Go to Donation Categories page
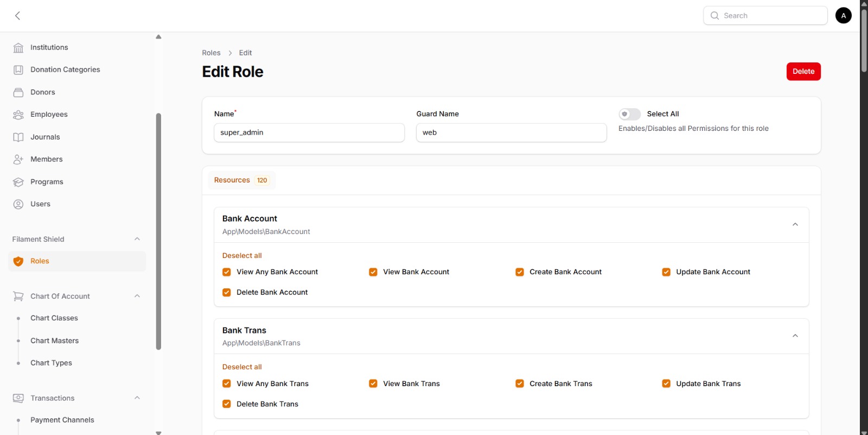Screen dimensions: 868x435 (x=77, y=70)
